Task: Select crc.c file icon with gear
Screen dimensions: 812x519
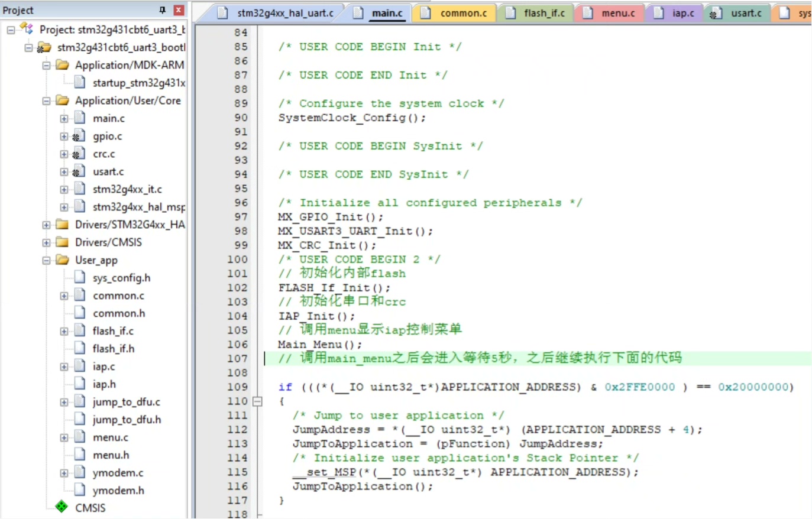Action: tap(79, 154)
